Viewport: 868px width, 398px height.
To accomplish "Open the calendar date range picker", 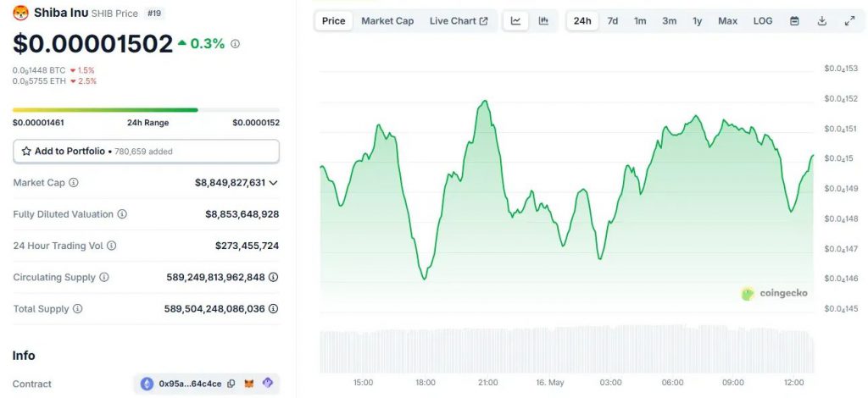I will coord(794,21).
